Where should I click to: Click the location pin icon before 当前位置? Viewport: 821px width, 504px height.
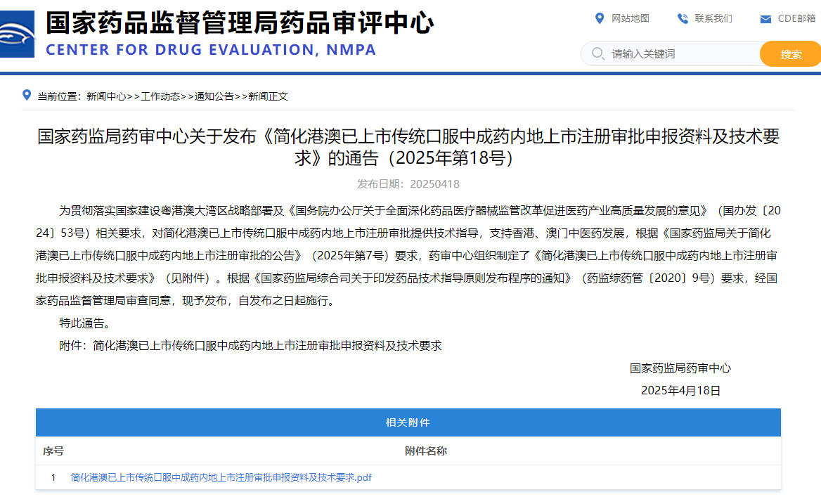click(x=27, y=96)
